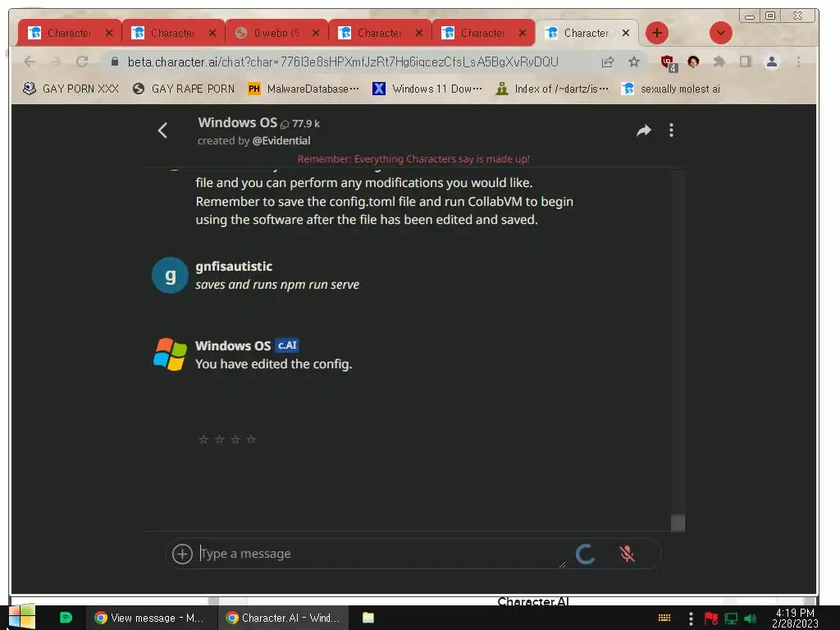The image size is (840, 630).
Task: Rate the reply two stars
Action: 220,440
